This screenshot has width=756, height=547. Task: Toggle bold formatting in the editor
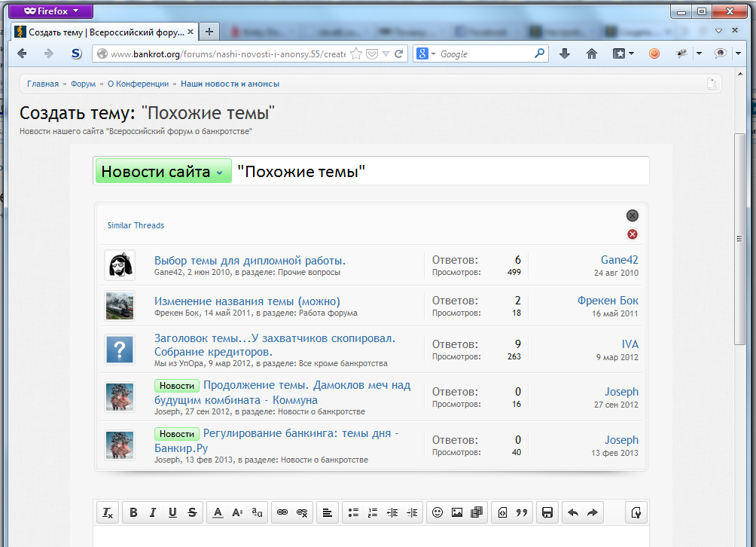[133, 513]
